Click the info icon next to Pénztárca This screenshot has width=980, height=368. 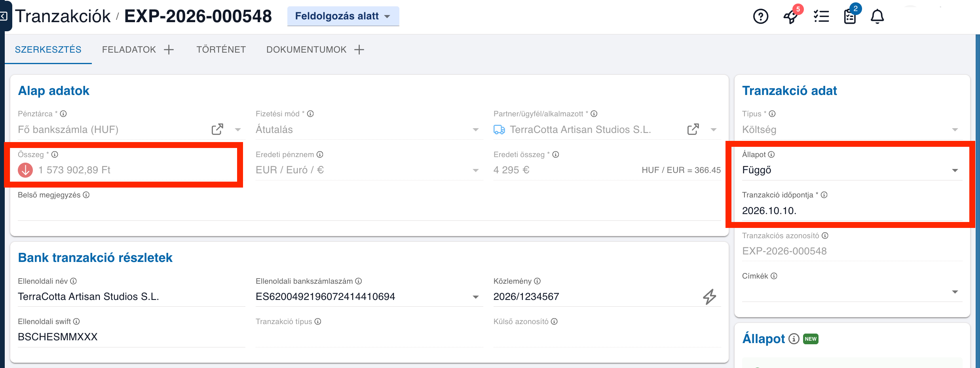[x=63, y=114]
